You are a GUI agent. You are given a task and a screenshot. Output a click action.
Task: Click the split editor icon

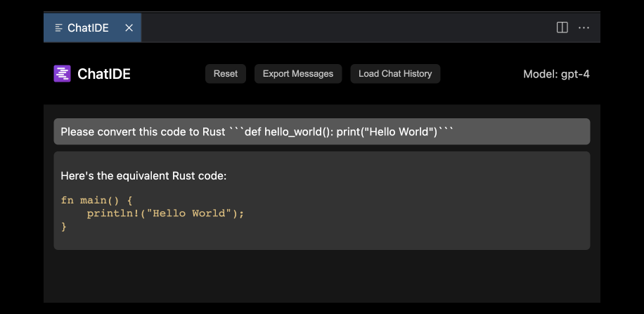tap(562, 27)
